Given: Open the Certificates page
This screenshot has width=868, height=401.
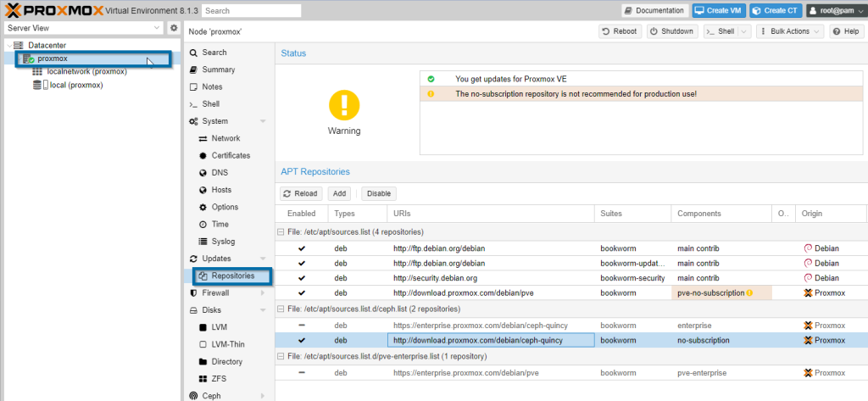Looking at the screenshot, I should [229, 156].
